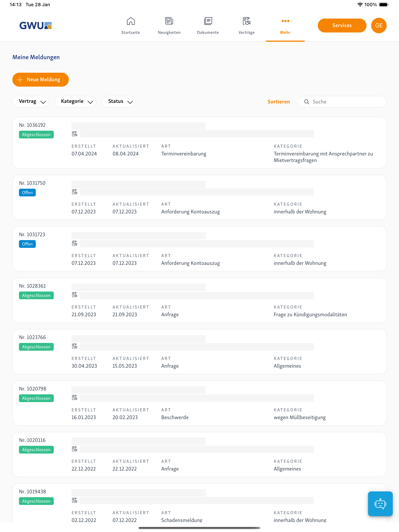Open the Verträge contracts icon

point(246,21)
